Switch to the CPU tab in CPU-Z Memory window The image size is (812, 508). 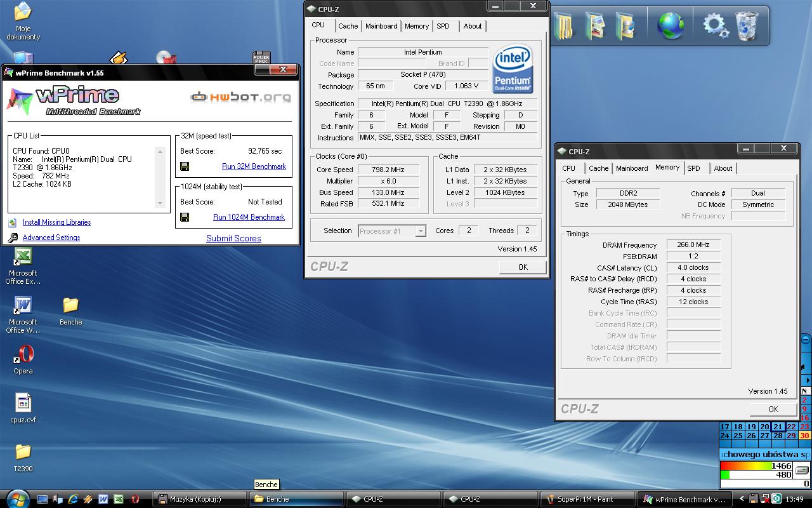569,168
